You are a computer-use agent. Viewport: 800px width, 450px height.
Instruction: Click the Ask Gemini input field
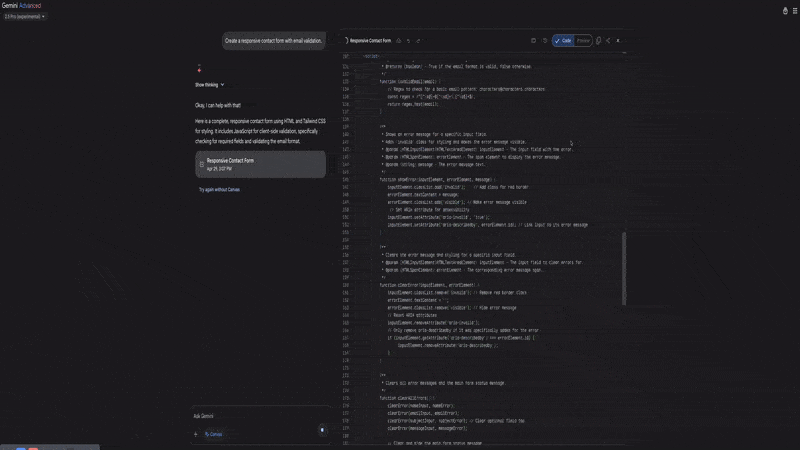tap(260, 416)
